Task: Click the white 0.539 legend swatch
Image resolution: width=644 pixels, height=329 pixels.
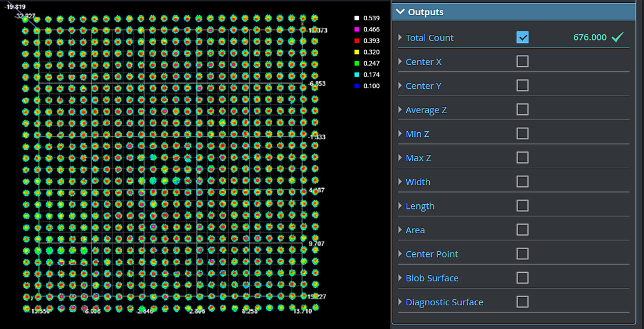Action: click(x=357, y=19)
